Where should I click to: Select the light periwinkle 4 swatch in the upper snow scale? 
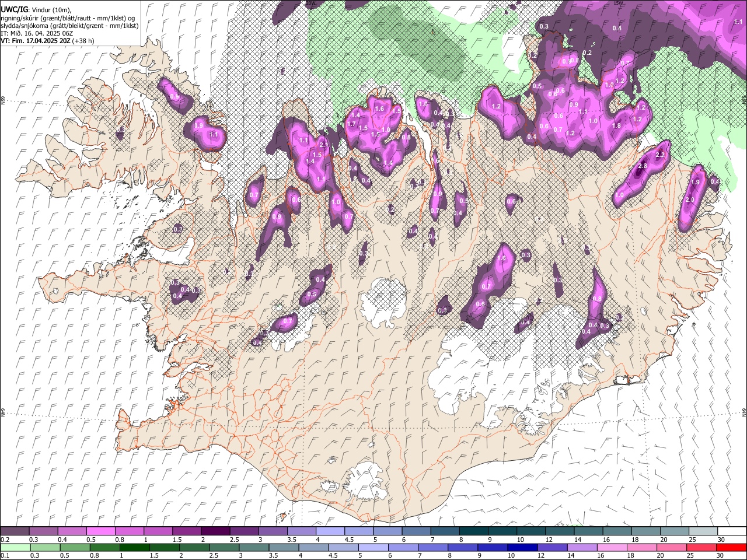point(330,531)
